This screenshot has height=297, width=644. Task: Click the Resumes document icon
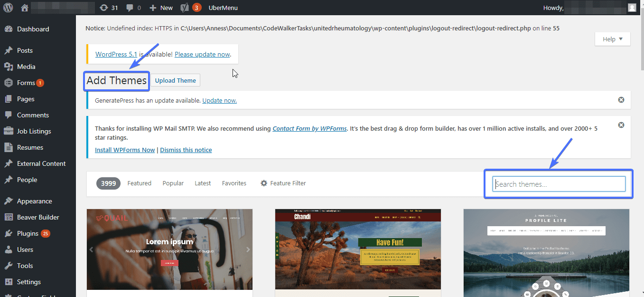(9, 147)
